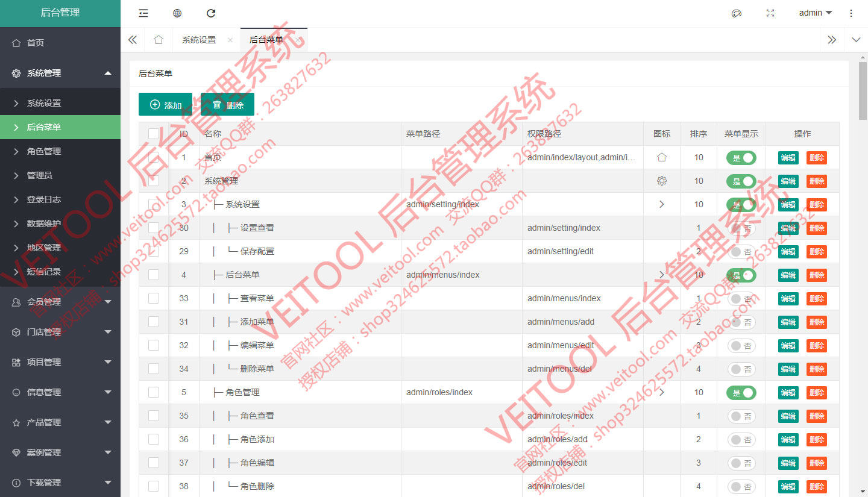
Task: Check the box for row 角色添加
Action: pyautogui.click(x=154, y=439)
